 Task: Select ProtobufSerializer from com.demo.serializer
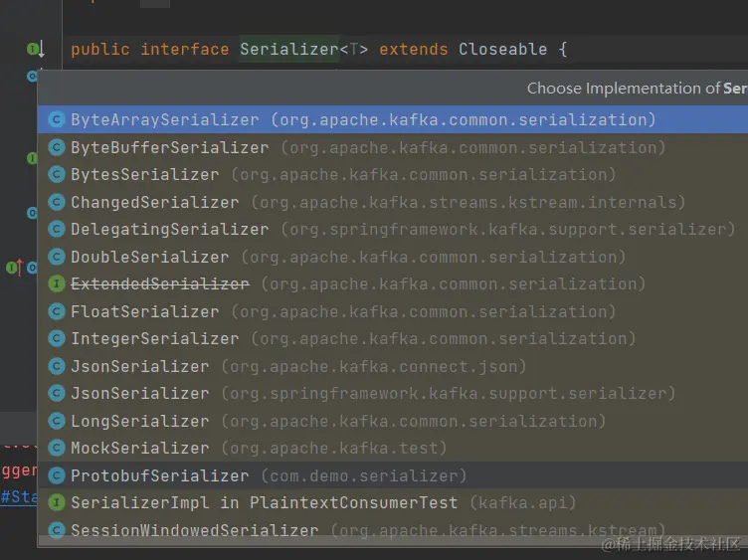click(393, 475)
